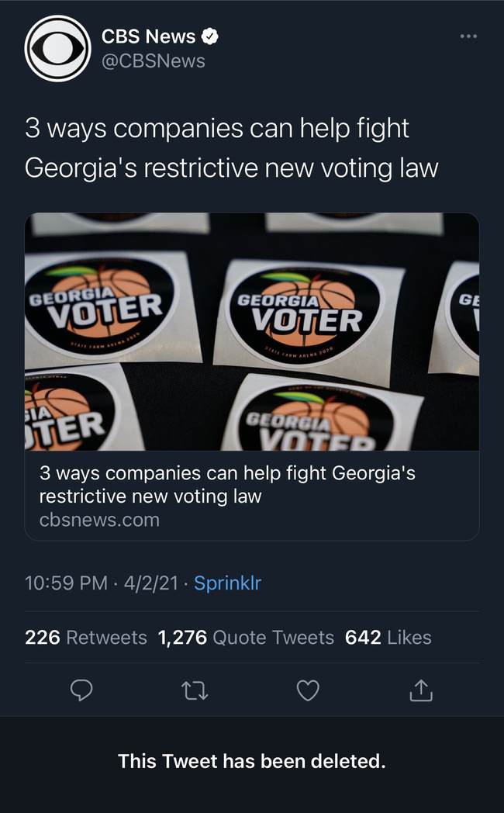This screenshot has height=813, width=504.
Task: Toggle the heart like icon
Action: click(x=308, y=690)
